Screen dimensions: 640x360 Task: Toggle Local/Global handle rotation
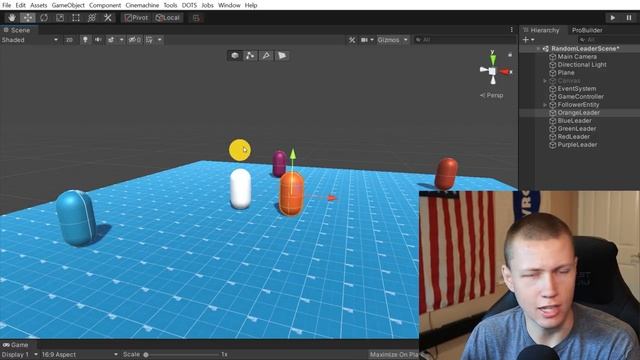tap(168, 18)
